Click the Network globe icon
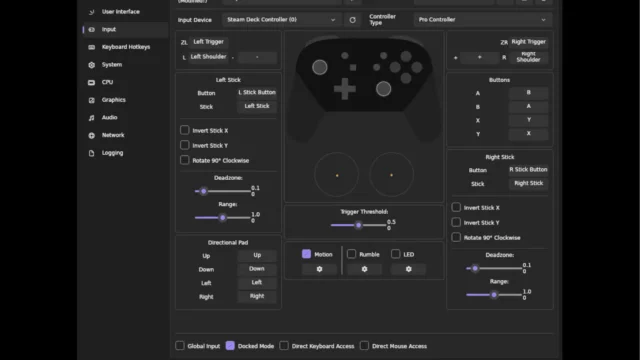Screen dimensions: 640x360 click(91, 135)
